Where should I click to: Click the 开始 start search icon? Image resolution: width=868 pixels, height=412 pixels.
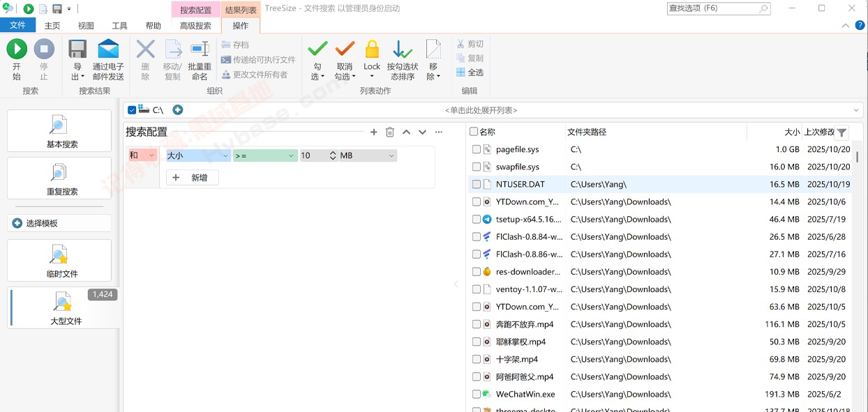point(16,49)
